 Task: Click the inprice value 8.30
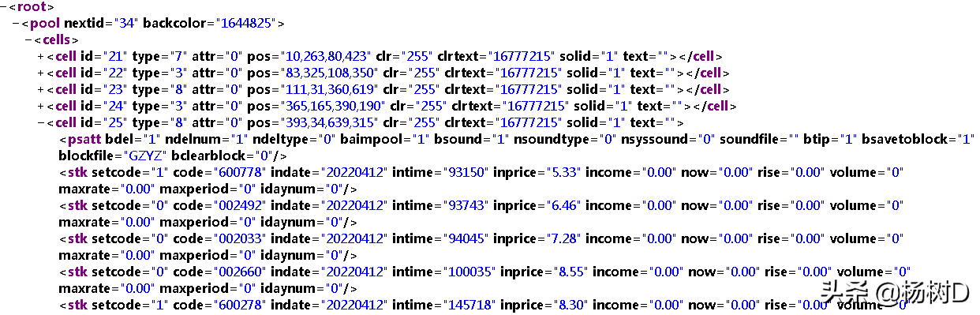pos(572,305)
